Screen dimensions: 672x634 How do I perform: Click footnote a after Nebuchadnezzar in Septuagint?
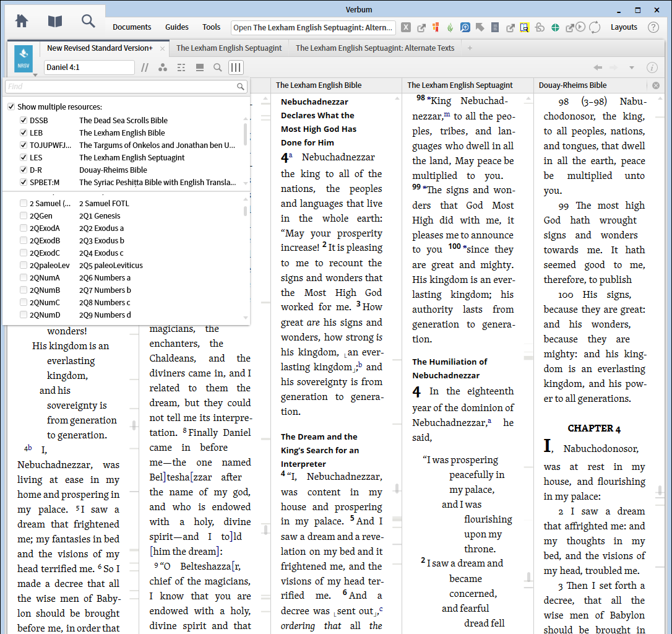[489, 421]
